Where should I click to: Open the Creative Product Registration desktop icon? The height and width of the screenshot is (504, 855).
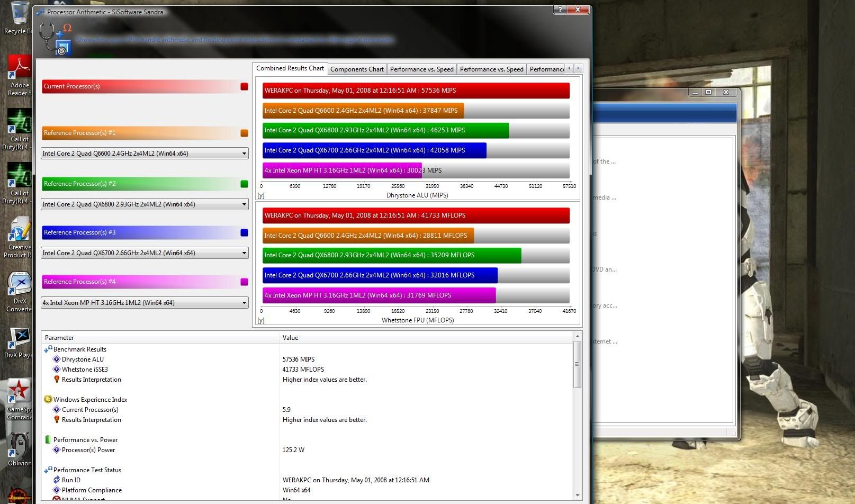click(x=19, y=238)
